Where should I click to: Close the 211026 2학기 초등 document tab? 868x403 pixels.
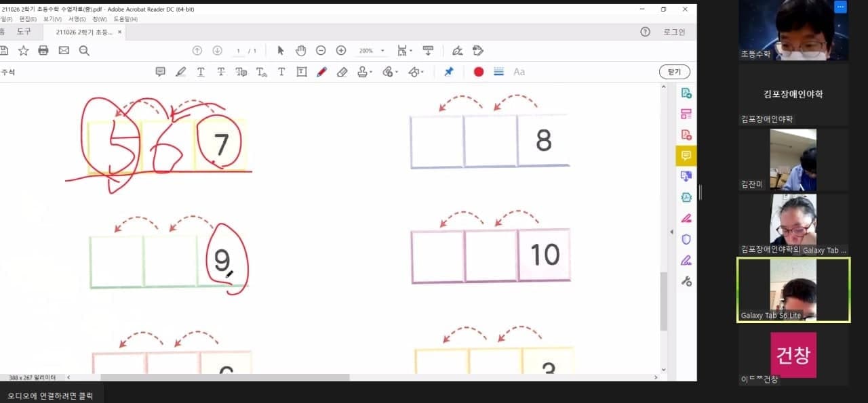(x=120, y=32)
